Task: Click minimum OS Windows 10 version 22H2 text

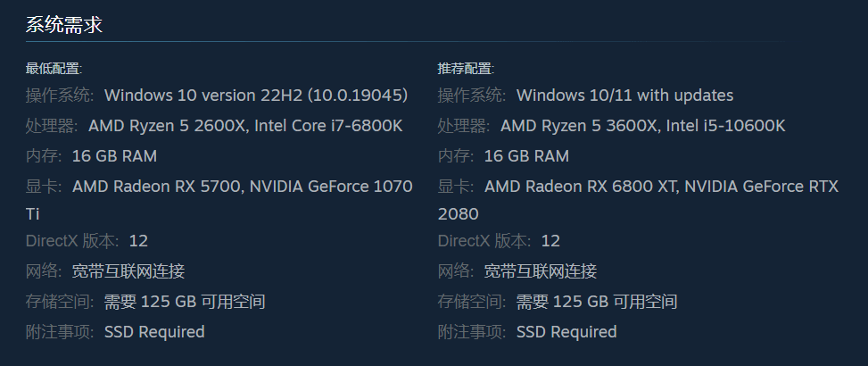Action: (x=256, y=96)
